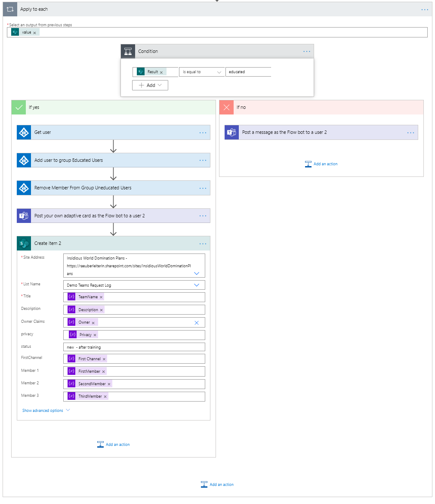Open the Add dropdown inside the Condition card
This screenshot has height=504, width=435.
(x=150, y=85)
